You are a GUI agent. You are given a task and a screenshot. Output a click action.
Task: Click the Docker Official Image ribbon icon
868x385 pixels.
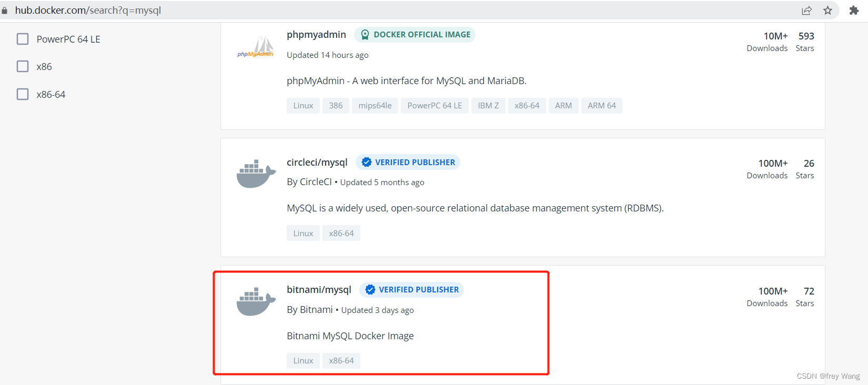tap(365, 35)
